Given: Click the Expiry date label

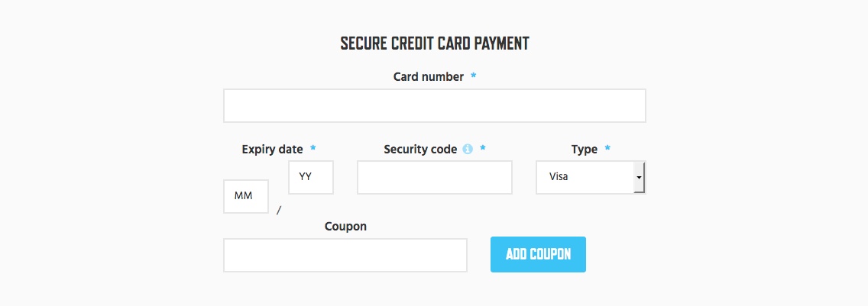Looking at the screenshot, I should click(272, 150).
